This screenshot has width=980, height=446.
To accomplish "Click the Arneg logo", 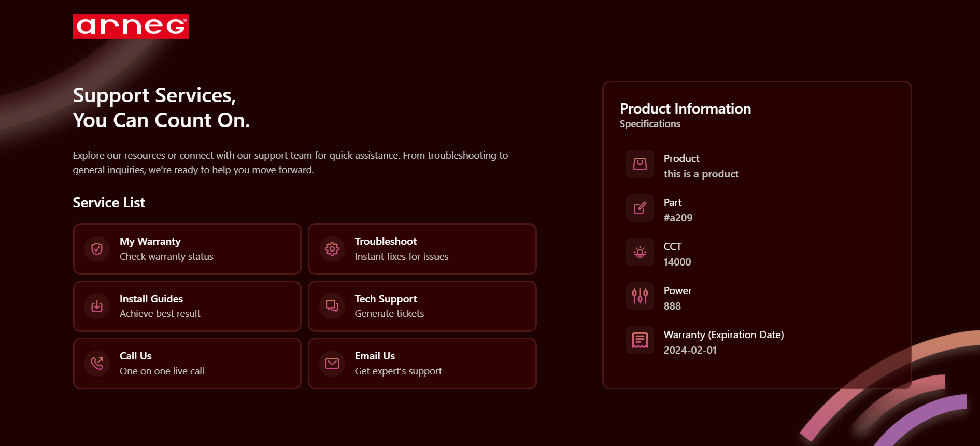I will pos(131,26).
